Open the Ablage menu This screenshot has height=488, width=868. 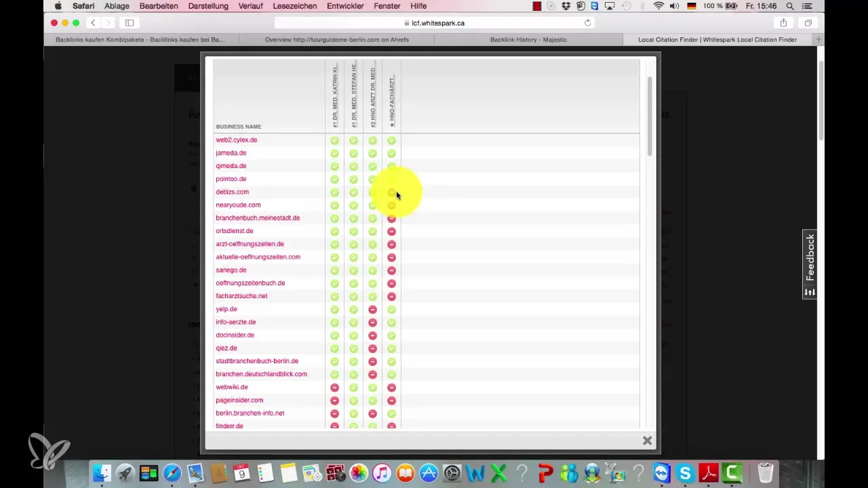click(x=117, y=5)
